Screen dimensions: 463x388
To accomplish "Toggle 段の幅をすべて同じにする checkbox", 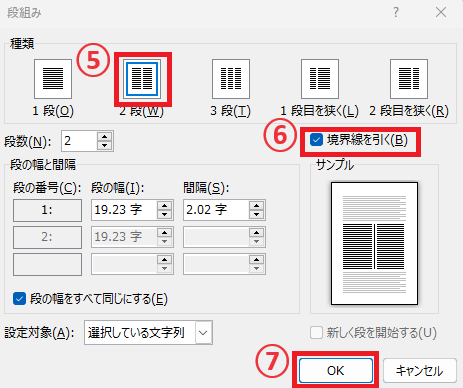I will [19, 299].
